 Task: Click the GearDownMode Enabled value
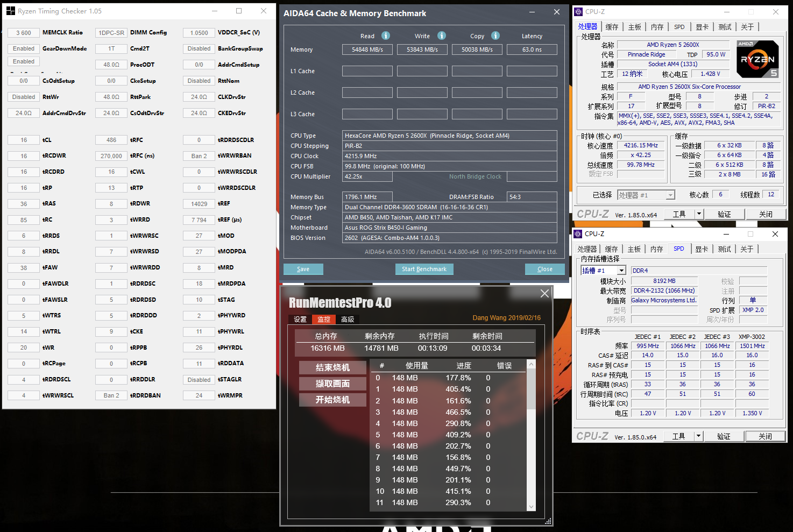pyautogui.click(x=24, y=48)
